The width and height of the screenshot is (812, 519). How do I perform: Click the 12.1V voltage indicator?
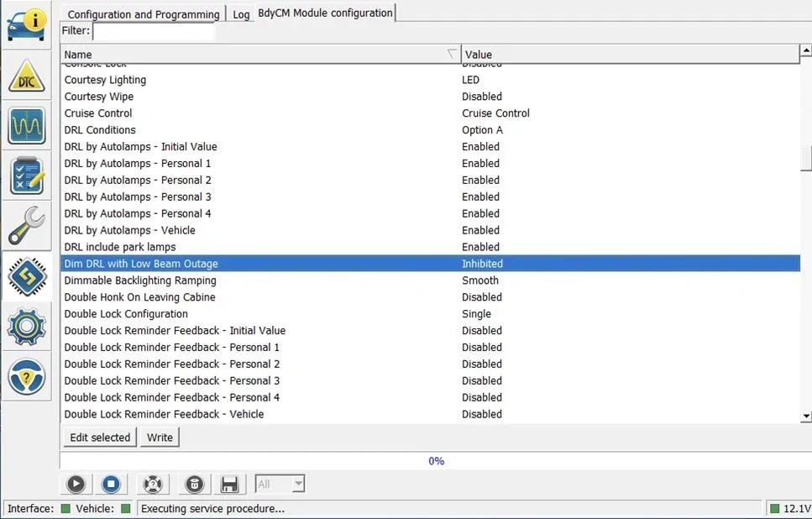790,509
